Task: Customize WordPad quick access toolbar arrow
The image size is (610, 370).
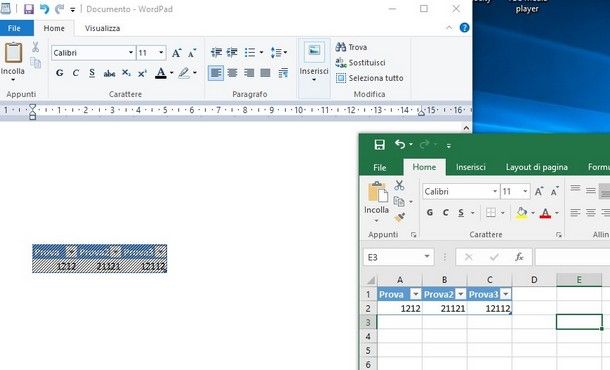Action: click(72, 10)
